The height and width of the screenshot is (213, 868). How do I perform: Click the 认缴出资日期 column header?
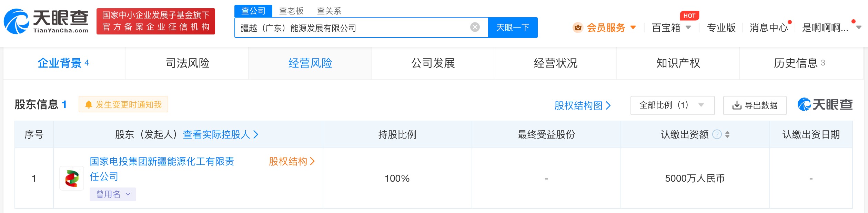point(811,134)
